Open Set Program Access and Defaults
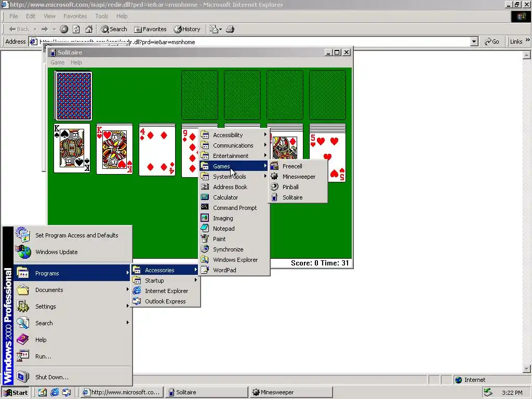The width and height of the screenshot is (532, 399). (73, 235)
